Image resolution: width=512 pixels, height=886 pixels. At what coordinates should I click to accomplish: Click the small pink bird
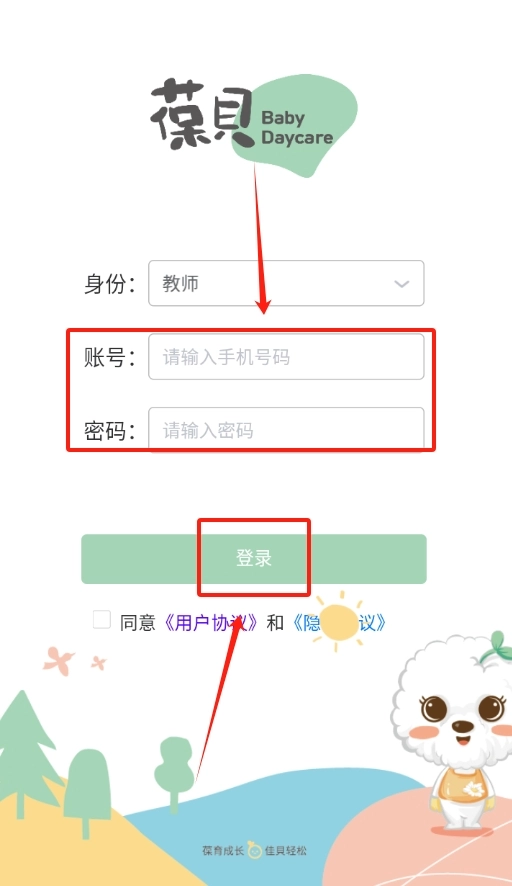pyautogui.click(x=99, y=663)
